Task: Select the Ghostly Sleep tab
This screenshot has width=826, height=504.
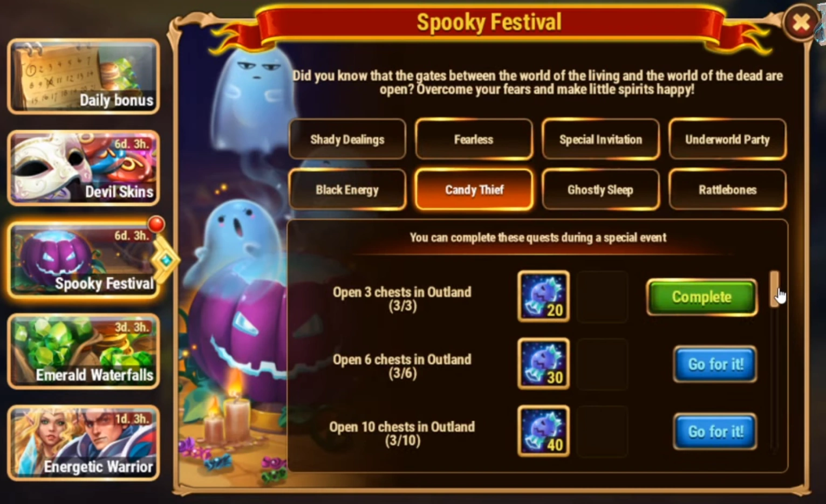Action: [x=600, y=190]
